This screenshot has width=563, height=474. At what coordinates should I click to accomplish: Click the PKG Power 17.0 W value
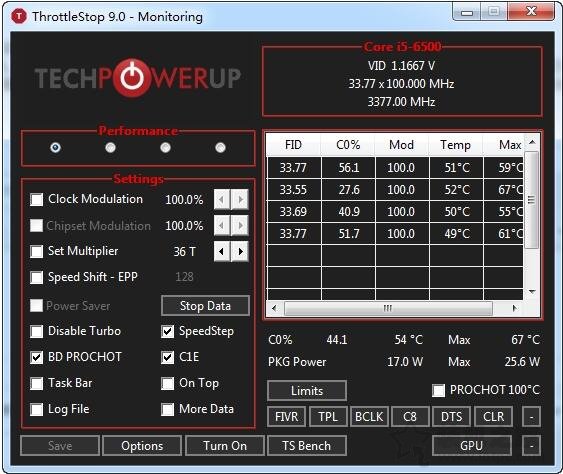405,362
